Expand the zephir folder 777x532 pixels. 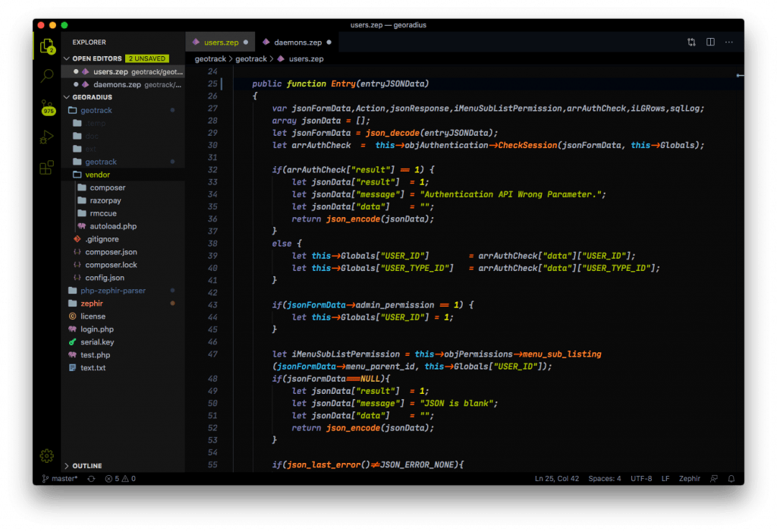(x=123, y=304)
